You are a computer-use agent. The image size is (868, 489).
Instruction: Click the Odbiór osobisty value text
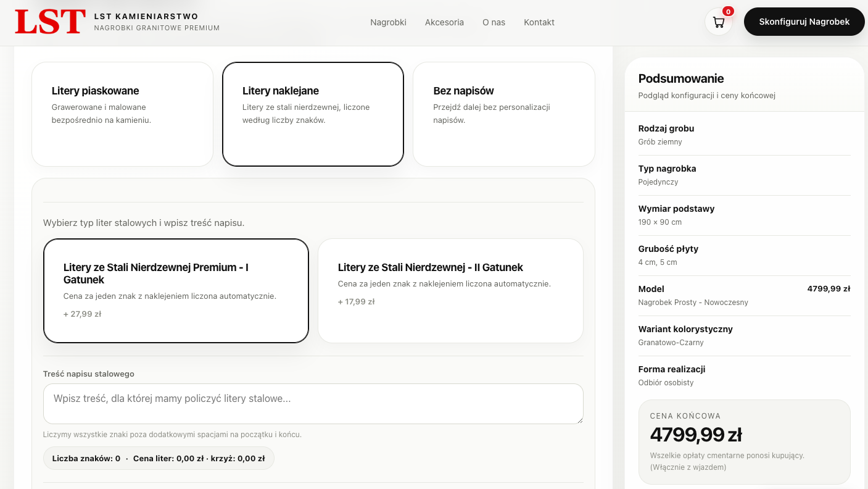[x=666, y=383]
